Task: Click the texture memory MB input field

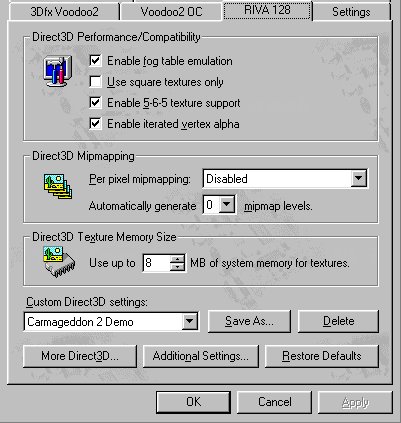Action: [156, 263]
